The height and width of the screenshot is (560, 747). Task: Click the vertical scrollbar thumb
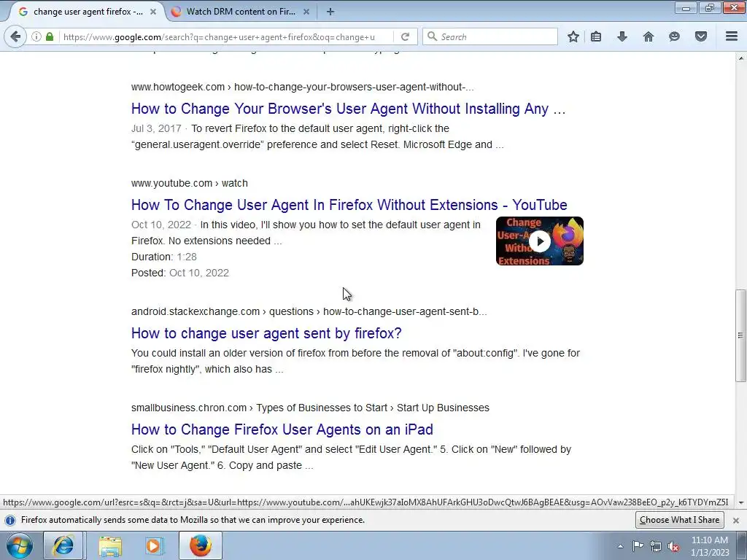(740, 335)
